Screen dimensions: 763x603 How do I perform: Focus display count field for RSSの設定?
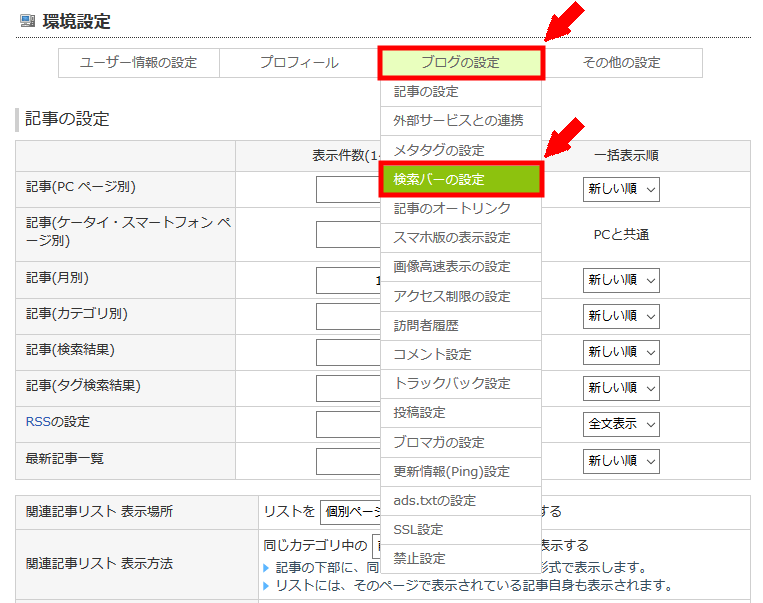348,424
